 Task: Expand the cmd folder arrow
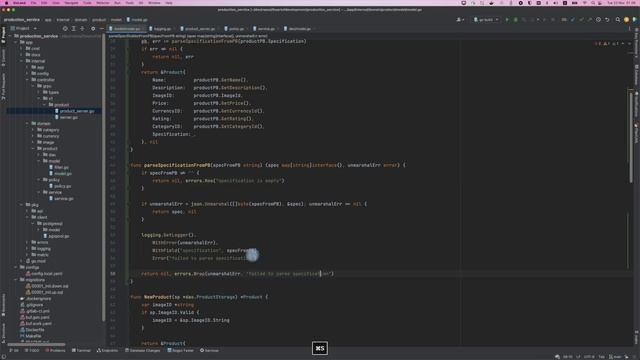click(x=22, y=48)
